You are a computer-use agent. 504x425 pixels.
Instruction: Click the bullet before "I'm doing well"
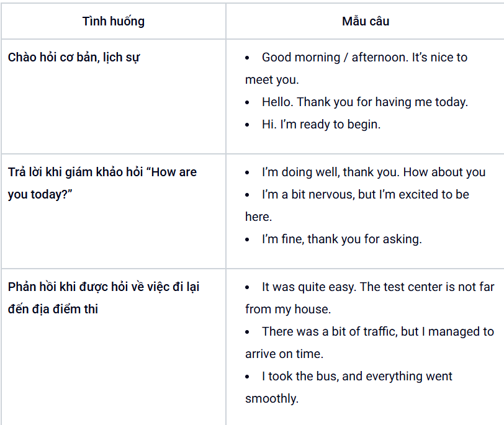click(248, 172)
